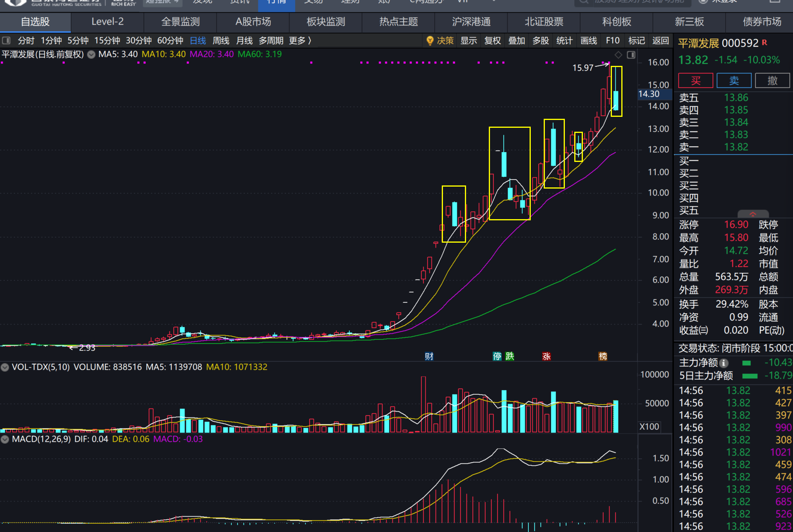
Task: Open the MACD indicator dropdown
Action: tap(5, 439)
